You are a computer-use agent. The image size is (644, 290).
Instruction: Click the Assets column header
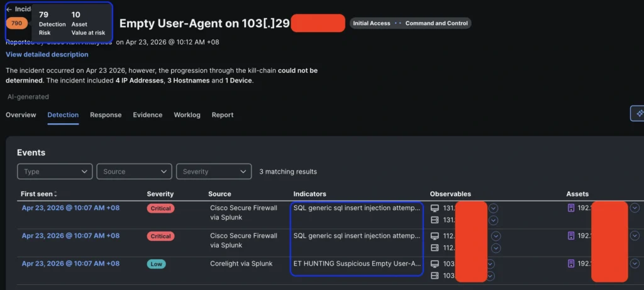click(x=577, y=194)
